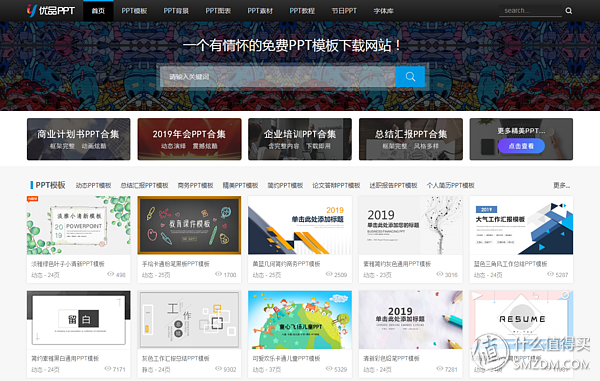The width and height of the screenshot is (600, 381).
Task: Open the PPT模板 navigation item
Action: point(134,11)
